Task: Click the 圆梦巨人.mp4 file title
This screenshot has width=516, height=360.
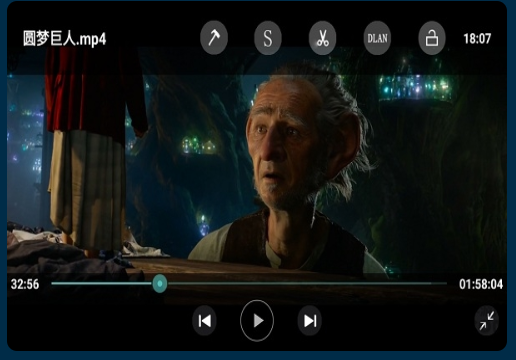Action: point(65,38)
